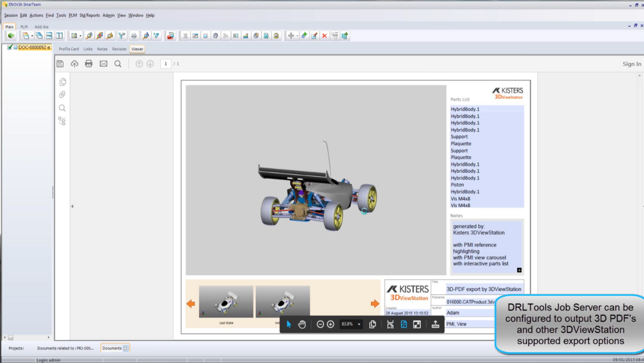644x363 pixels.
Task: Switch to the PLM ribbon tab
Action: pyautogui.click(x=24, y=27)
